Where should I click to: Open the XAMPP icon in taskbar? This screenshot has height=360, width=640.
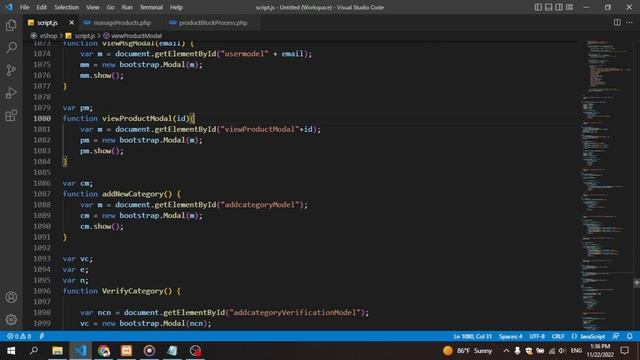(127, 351)
